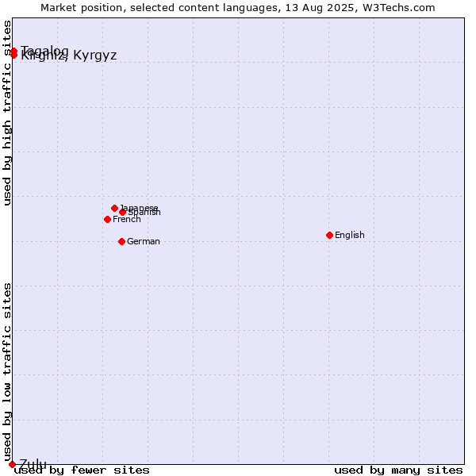Select the 'Zulu' label text
The image size is (476, 476).
tap(33, 464)
